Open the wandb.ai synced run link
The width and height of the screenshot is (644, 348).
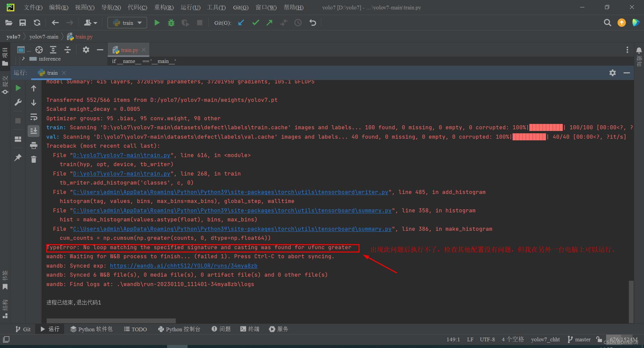[x=184, y=266]
